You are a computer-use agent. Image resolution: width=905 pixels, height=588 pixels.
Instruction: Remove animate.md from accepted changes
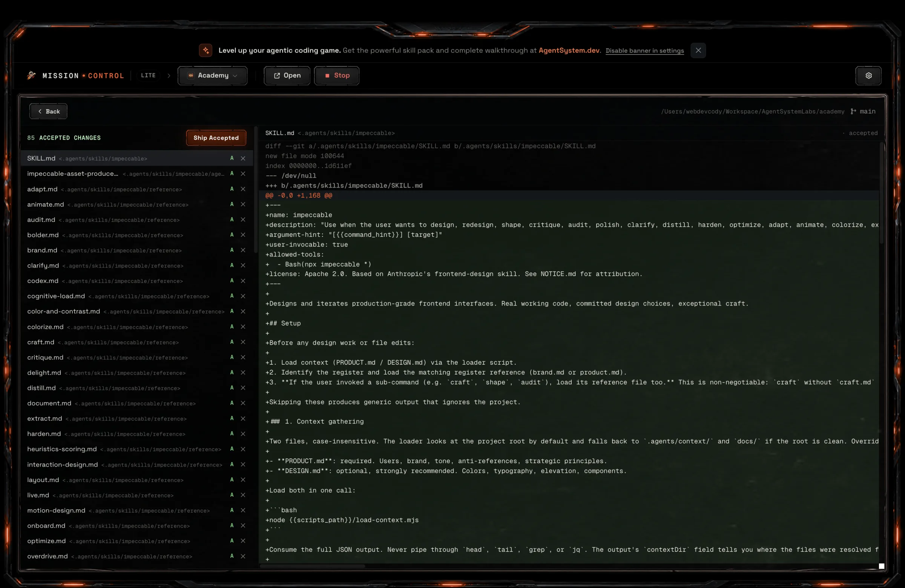[243, 204]
